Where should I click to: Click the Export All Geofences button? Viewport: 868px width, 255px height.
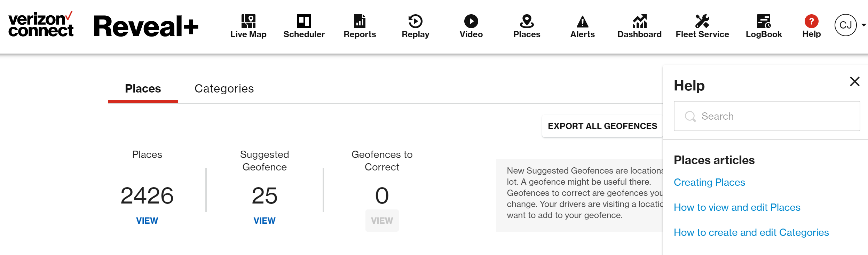pos(602,126)
